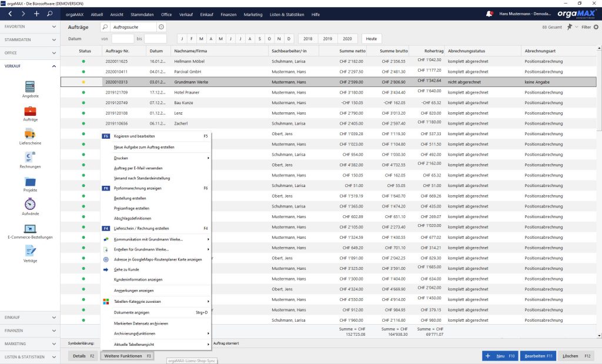Click the Datum bis input field
Image resolution: width=602 pixels, height=364 pixels.
[x=155, y=39]
